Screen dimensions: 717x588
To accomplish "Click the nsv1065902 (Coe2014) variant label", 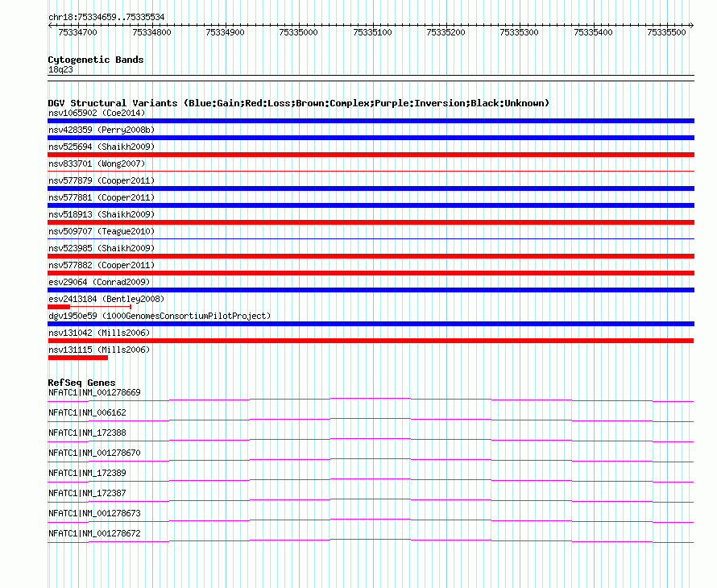I will (x=97, y=113).
